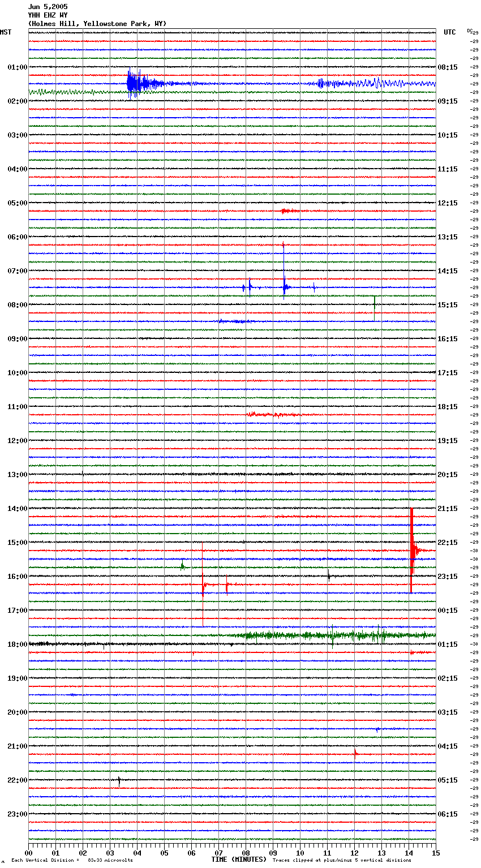
Task: Click the station name "Holmes Hill, Yellowstone Park, WY"
Action: coord(97,24)
